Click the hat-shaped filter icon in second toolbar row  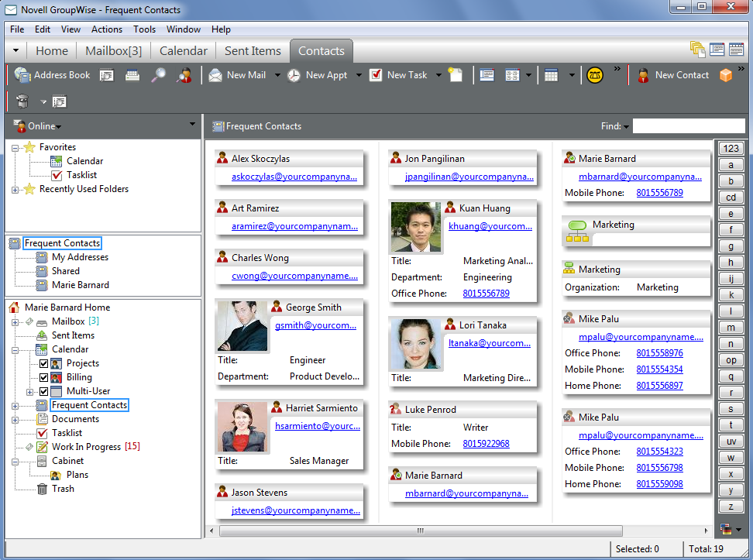pos(22,101)
